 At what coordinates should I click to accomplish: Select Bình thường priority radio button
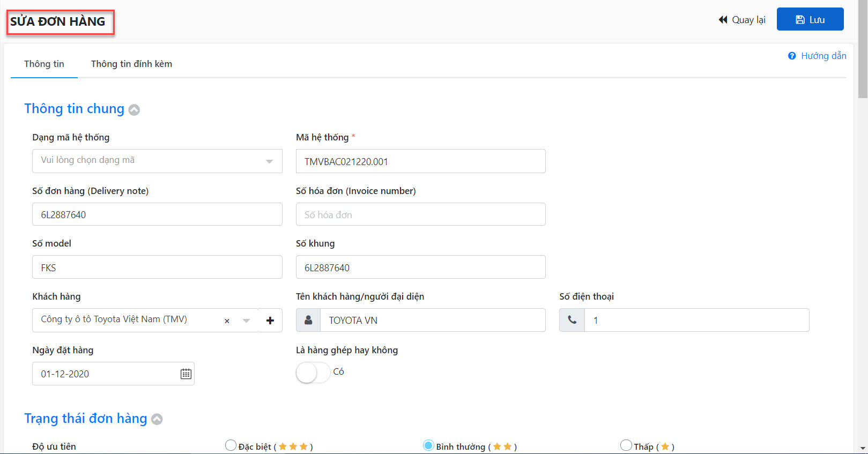428,445
